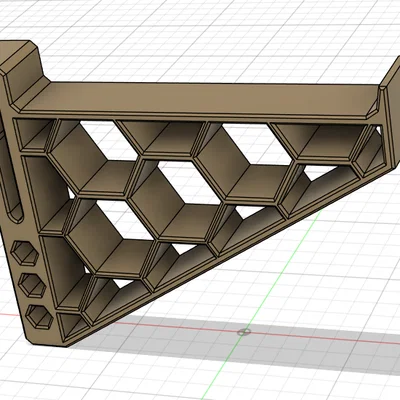Screen dimensions: 400x400
Task: Click the origin point marker on grid
Action: pyautogui.click(x=244, y=332)
